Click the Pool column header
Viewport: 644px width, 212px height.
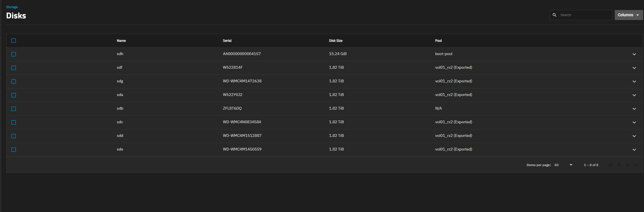tap(438, 41)
